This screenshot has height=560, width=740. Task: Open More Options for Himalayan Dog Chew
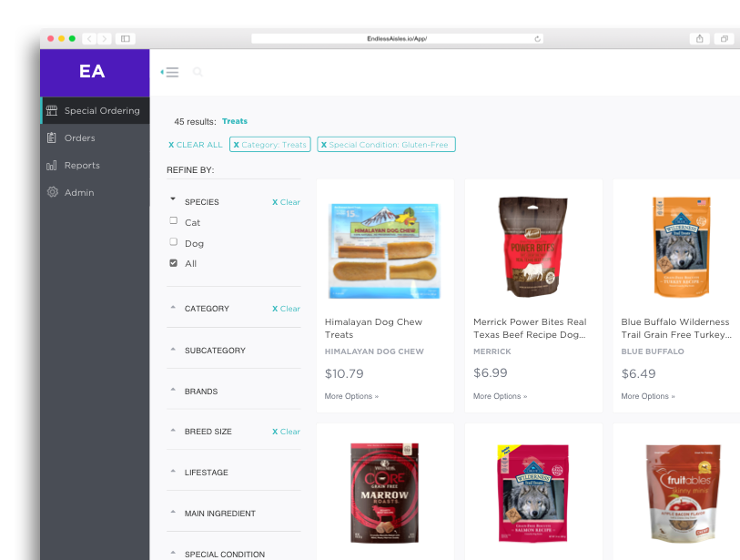pyautogui.click(x=351, y=396)
